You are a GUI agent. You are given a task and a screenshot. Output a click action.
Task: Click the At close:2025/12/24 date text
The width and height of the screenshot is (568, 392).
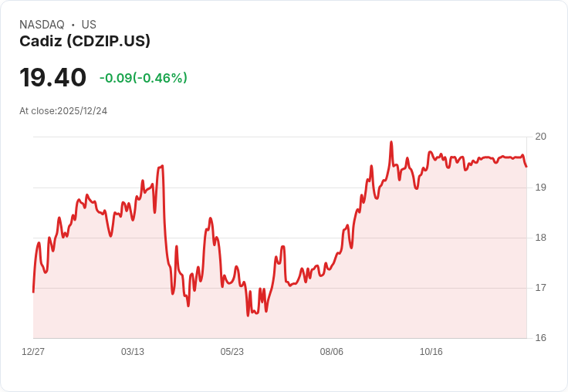[x=63, y=111]
